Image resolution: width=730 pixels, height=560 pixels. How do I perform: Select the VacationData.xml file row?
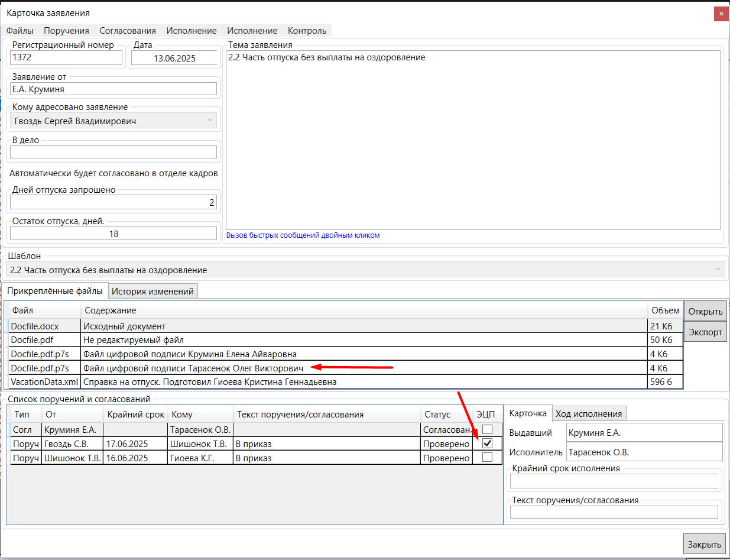click(x=44, y=382)
